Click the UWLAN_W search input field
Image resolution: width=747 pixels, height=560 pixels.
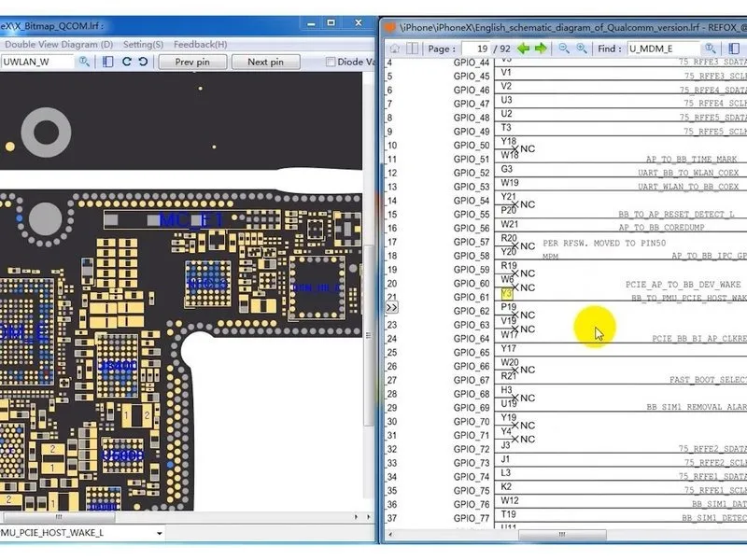(x=37, y=62)
